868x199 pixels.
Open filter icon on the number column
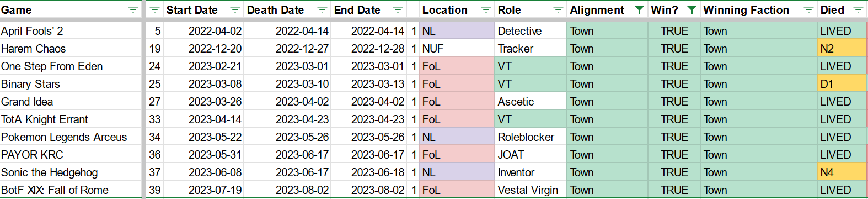[x=154, y=10]
